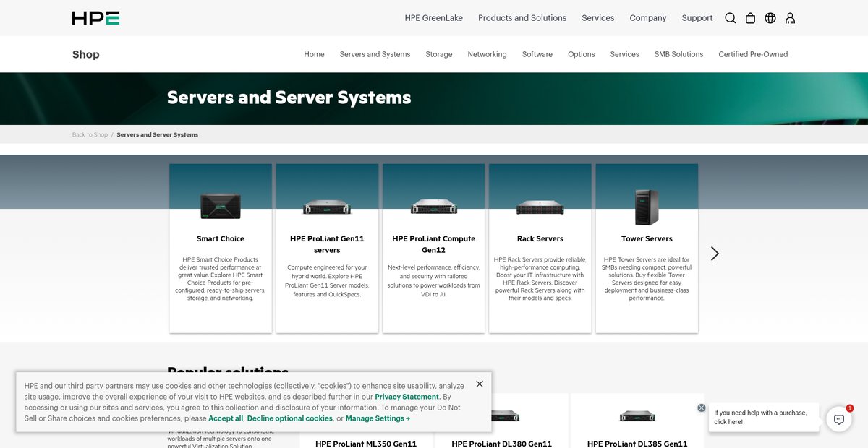Screen dimensions: 868x448
Task: Open the user account icon
Action: [x=790, y=18]
